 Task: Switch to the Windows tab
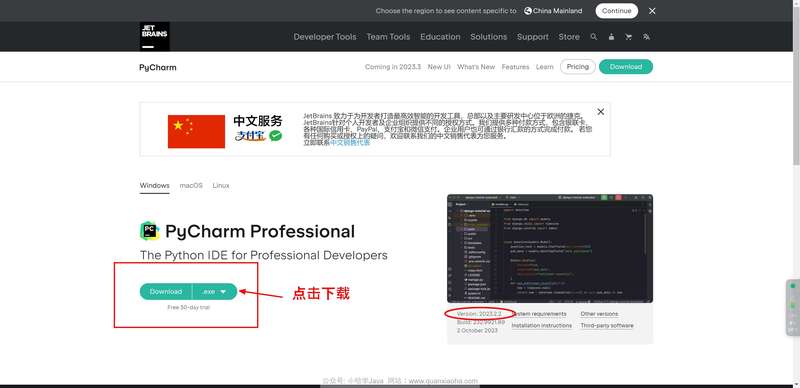click(x=155, y=185)
